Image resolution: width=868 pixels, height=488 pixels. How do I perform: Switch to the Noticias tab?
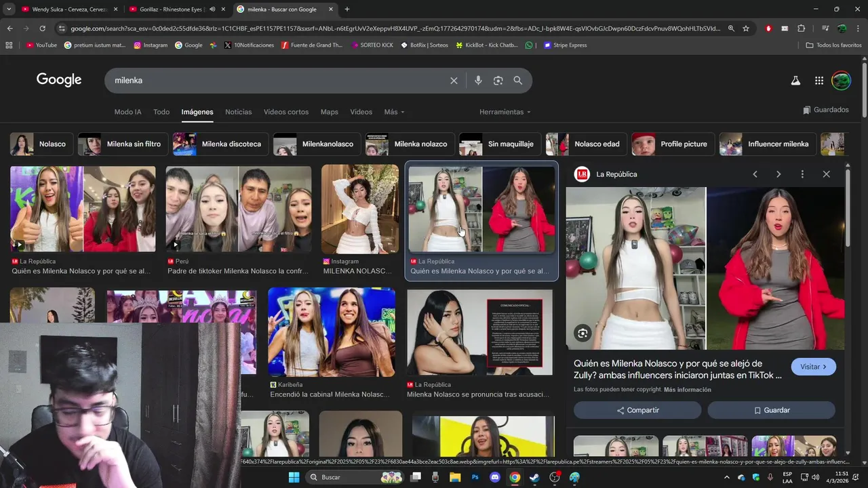tap(239, 112)
